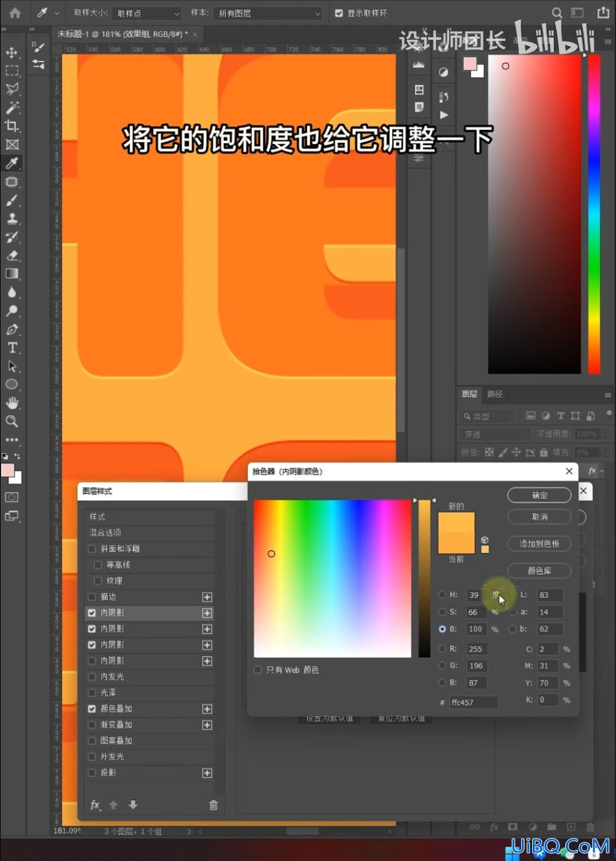Select the H hue radio button
Image resolution: width=616 pixels, height=861 pixels.
(442, 595)
